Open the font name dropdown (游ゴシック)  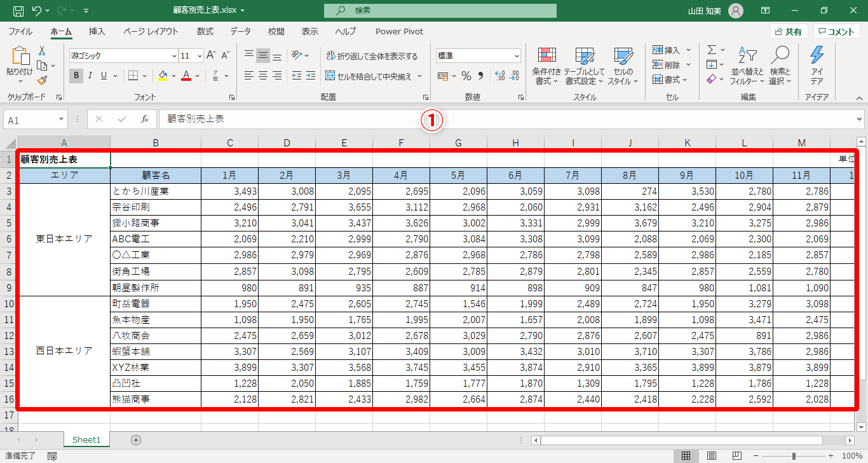pyautogui.click(x=174, y=56)
